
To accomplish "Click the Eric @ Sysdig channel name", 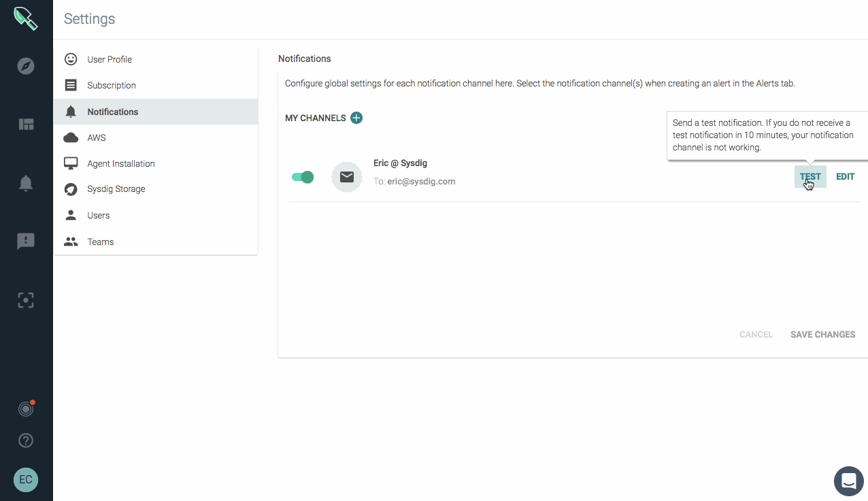I will (400, 163).
